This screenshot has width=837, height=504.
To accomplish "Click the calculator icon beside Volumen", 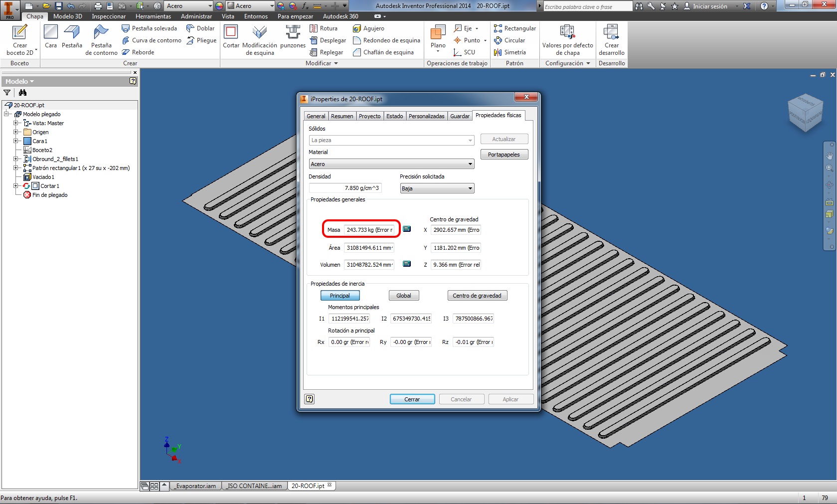I will pos(407,264).
